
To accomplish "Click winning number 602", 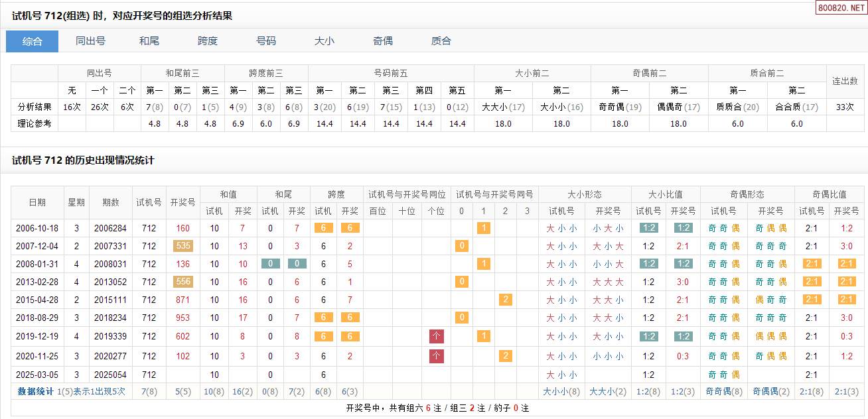I will coord(183,336).
